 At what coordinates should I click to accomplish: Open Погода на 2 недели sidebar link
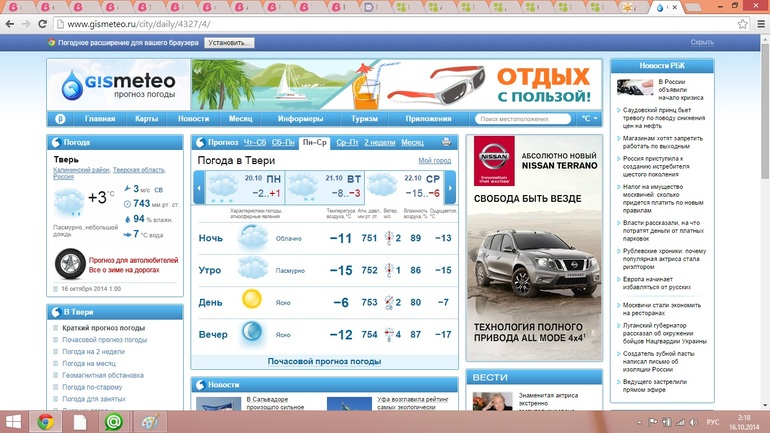coord(93,352)
